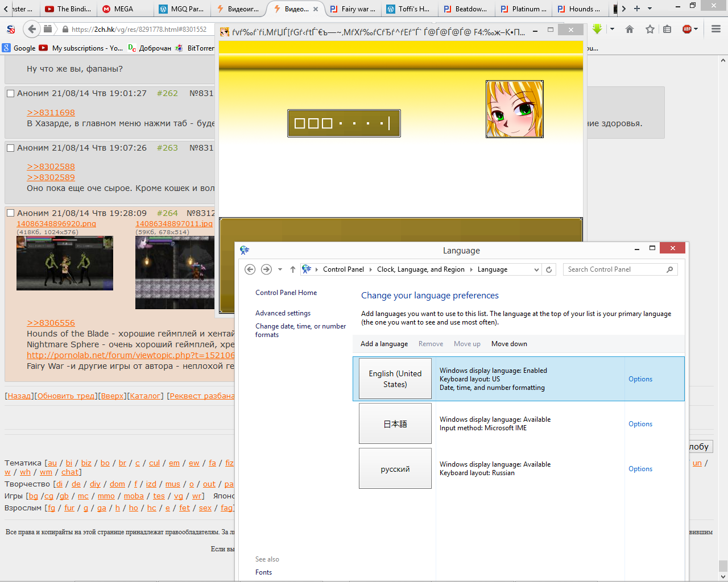Open the list all tabs dropdown

650,9
